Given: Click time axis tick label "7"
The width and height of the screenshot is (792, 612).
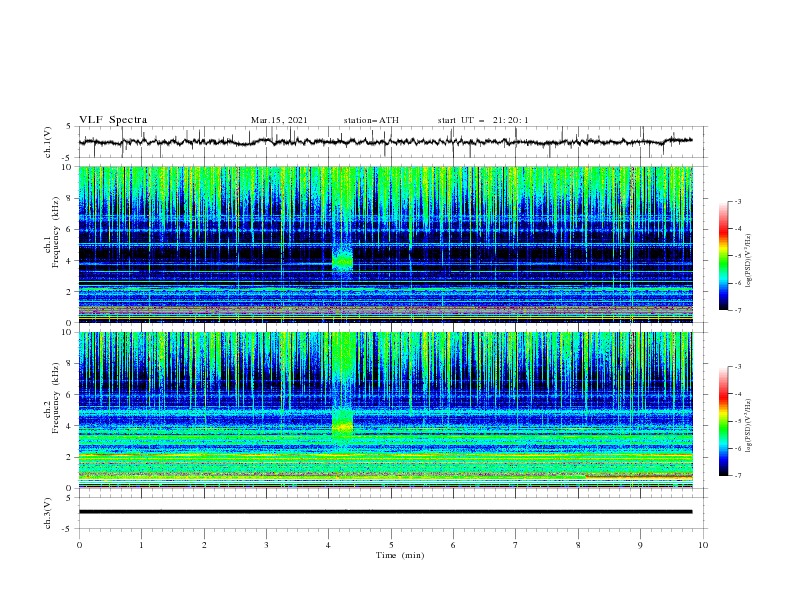Looking at the screenshot, I should coord(516,545).
